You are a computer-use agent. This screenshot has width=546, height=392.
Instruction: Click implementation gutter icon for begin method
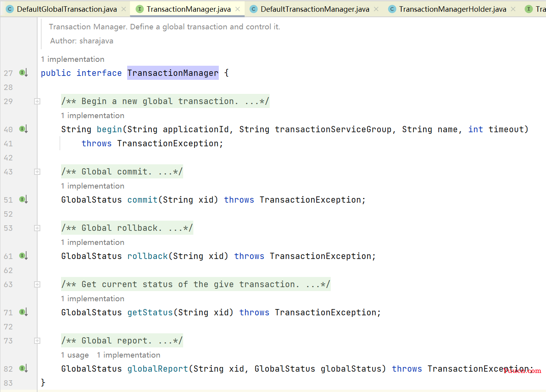click(23, 129)
